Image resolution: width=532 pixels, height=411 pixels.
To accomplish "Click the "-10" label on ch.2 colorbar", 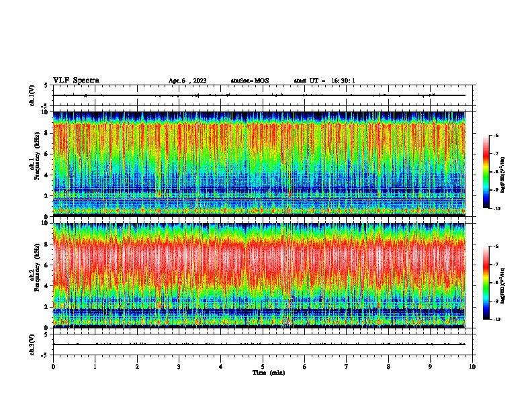I will point(496,320).
